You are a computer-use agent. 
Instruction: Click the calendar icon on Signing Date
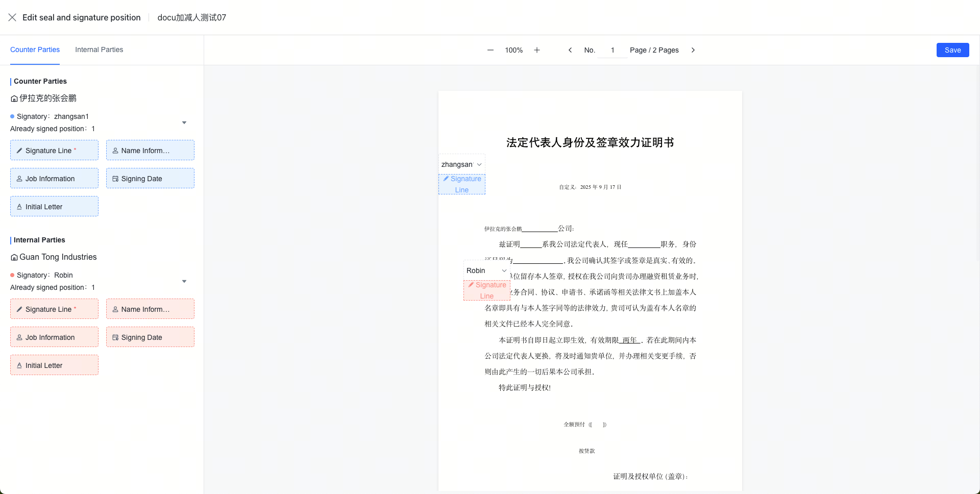click(115, 179)
